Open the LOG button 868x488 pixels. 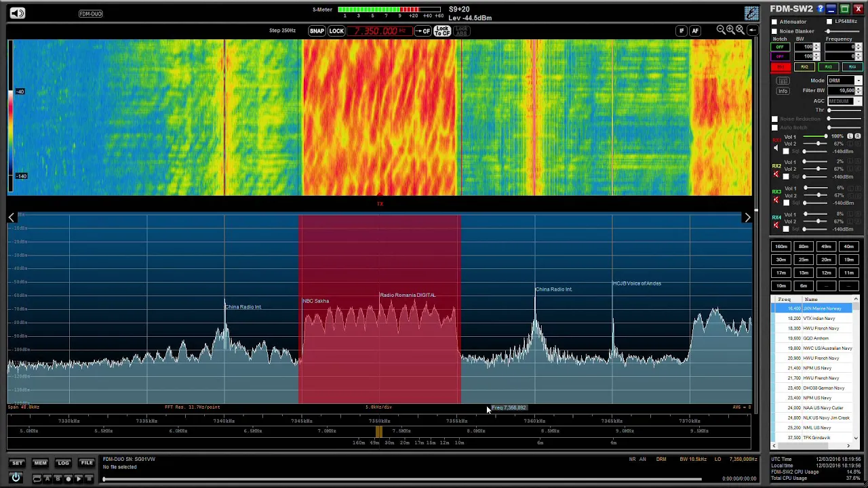[63, 463]
